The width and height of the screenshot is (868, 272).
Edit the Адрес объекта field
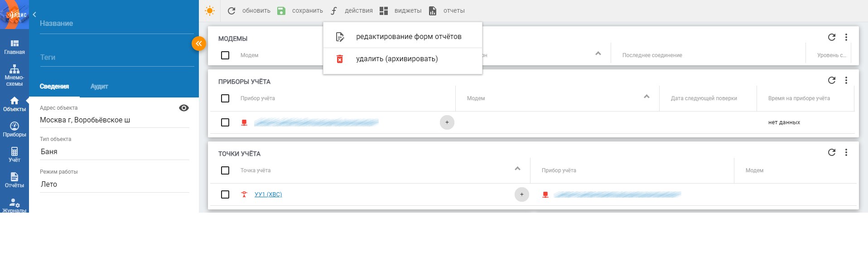pos(115,120)
